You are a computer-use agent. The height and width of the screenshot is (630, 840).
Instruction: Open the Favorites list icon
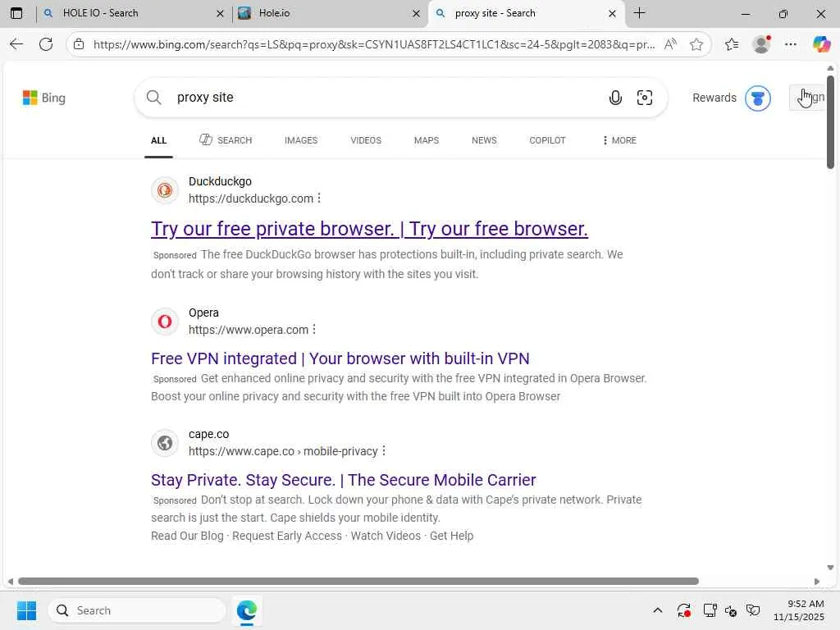pyautogui.click(x=732, y=44)
